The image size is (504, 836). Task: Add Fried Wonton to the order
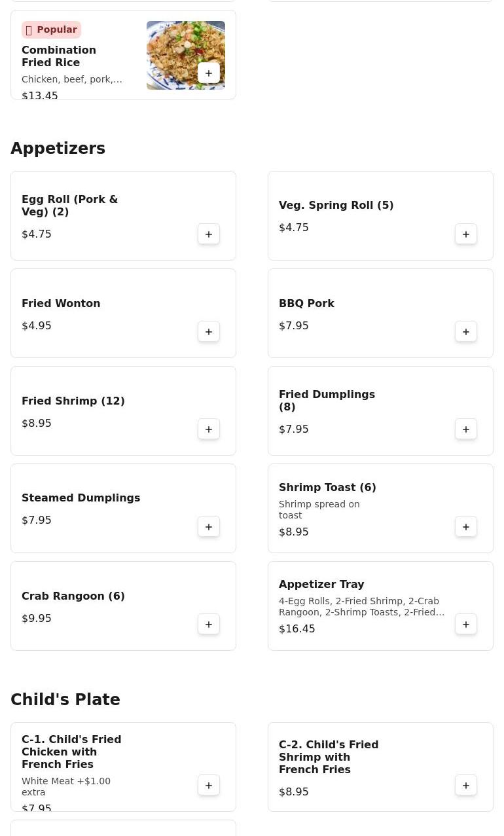click(209, 332)
